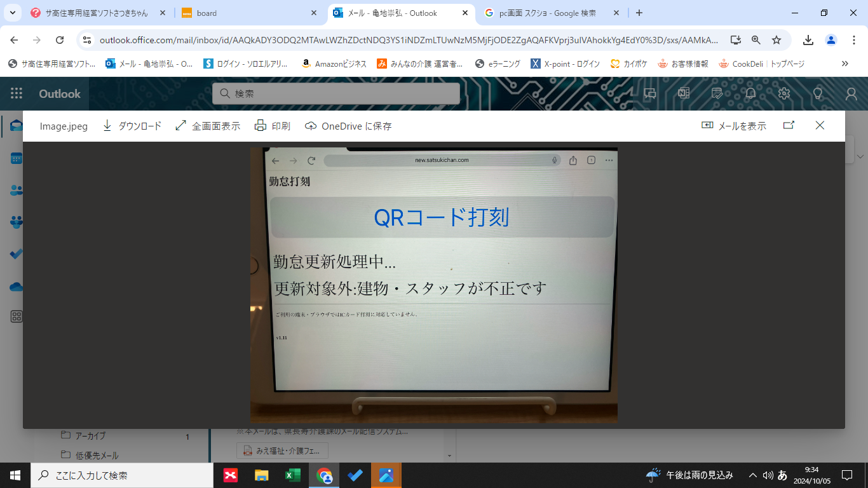
Task: Expand system tray hidden icons
Action: [x=753, y=475]
